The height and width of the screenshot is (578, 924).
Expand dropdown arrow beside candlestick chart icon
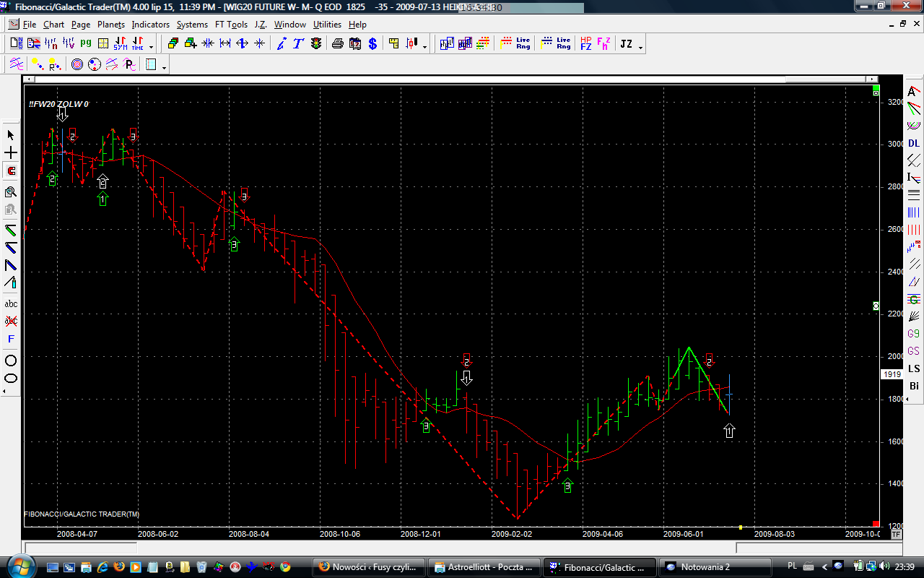pos(424,48)
